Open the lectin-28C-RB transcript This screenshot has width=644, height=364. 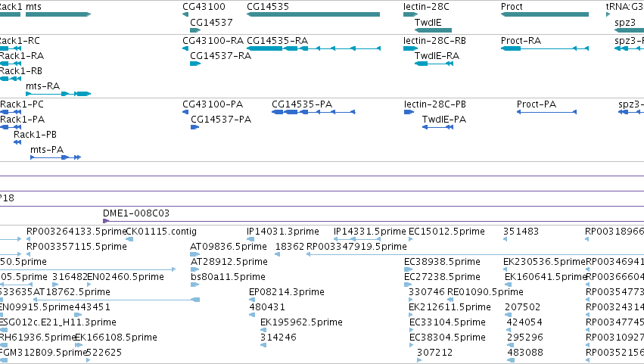[410, 48]
